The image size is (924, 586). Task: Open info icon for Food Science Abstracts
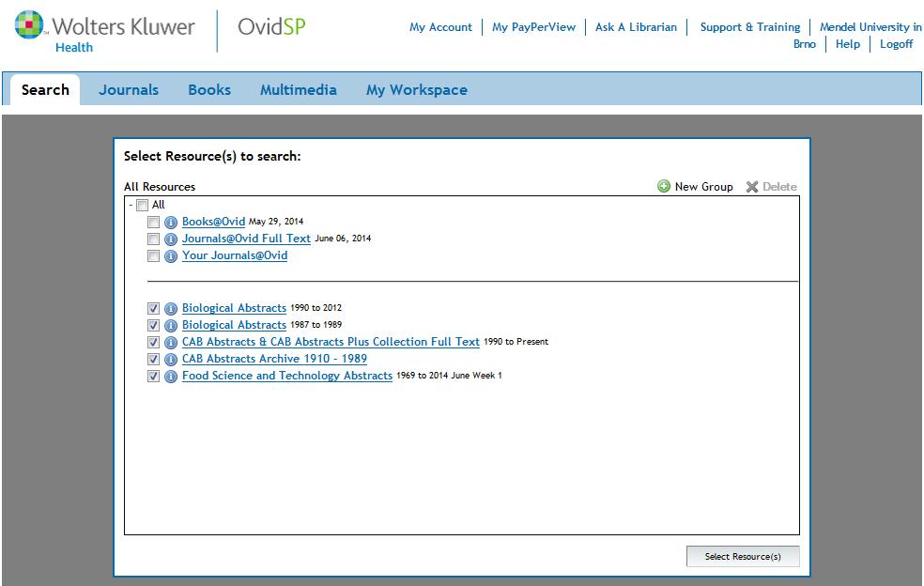pos(170,377)
